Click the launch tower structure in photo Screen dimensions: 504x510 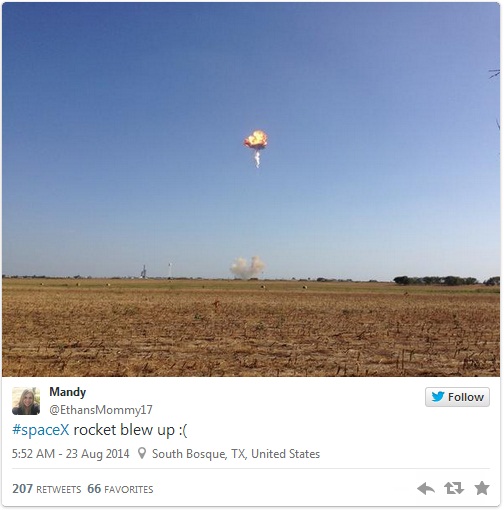coord(144,272)
